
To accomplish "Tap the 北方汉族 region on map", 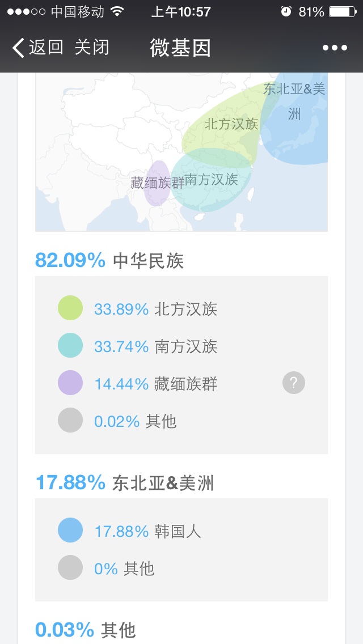I will [x=231, y=124].
